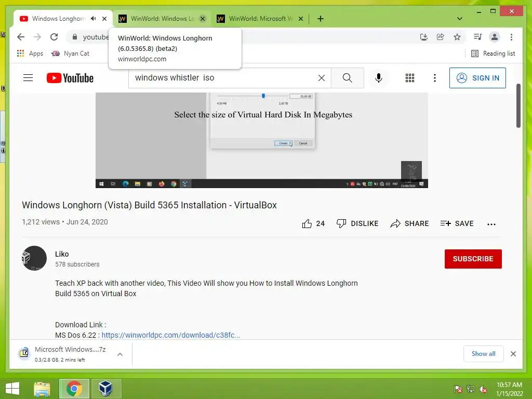The height and width of the screenshot is (399, 532).
Task: Expand the download item options chevron
Action: pos(120,354)
